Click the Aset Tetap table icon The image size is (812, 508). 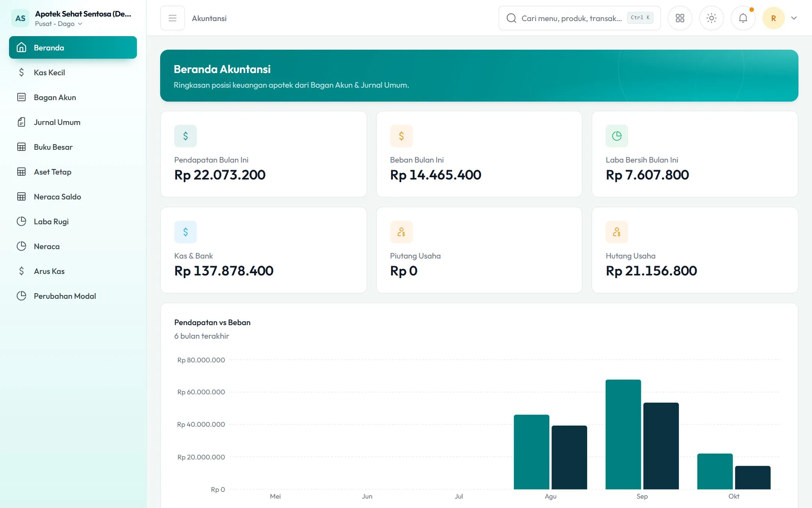coord(21,172)
